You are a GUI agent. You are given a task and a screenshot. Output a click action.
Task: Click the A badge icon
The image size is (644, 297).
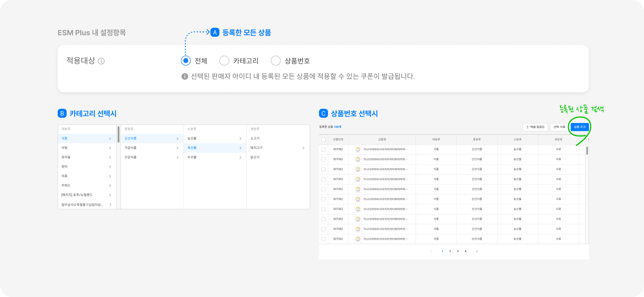click(x=215, y=33)
